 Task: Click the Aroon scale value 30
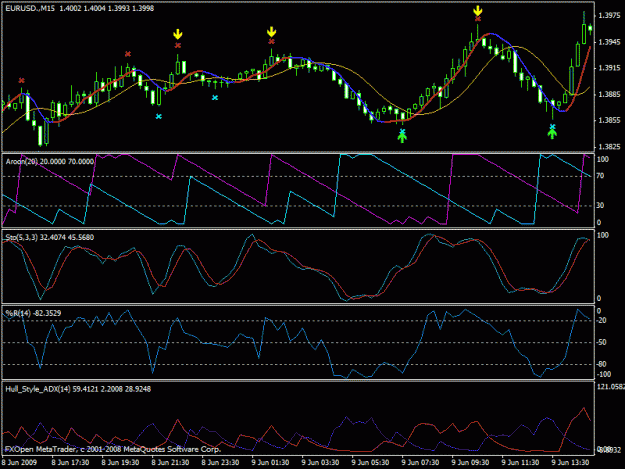point(600,205)
